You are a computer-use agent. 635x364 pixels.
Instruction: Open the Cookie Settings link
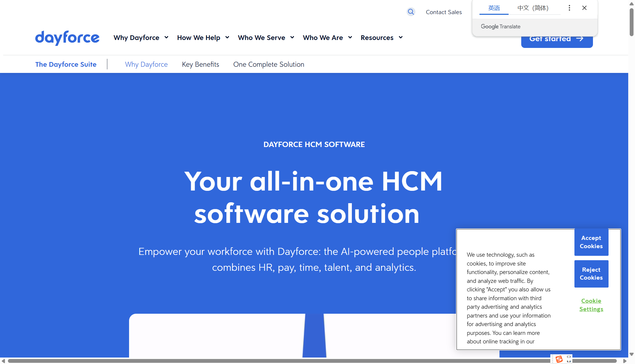tap(591, 305)
